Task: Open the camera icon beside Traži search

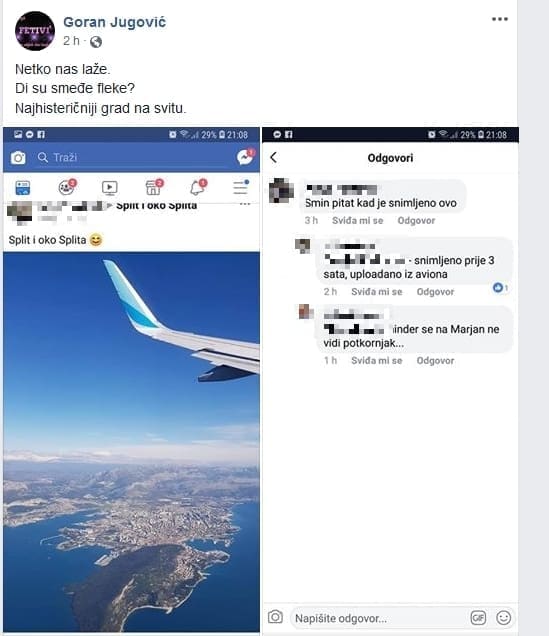Action: coord(18,157)
